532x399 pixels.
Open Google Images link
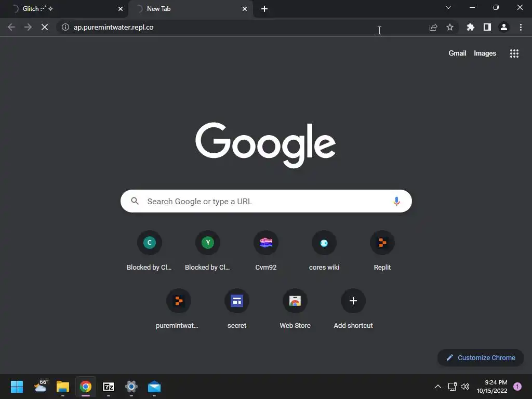pyautogui.click(x=485, y=54)
